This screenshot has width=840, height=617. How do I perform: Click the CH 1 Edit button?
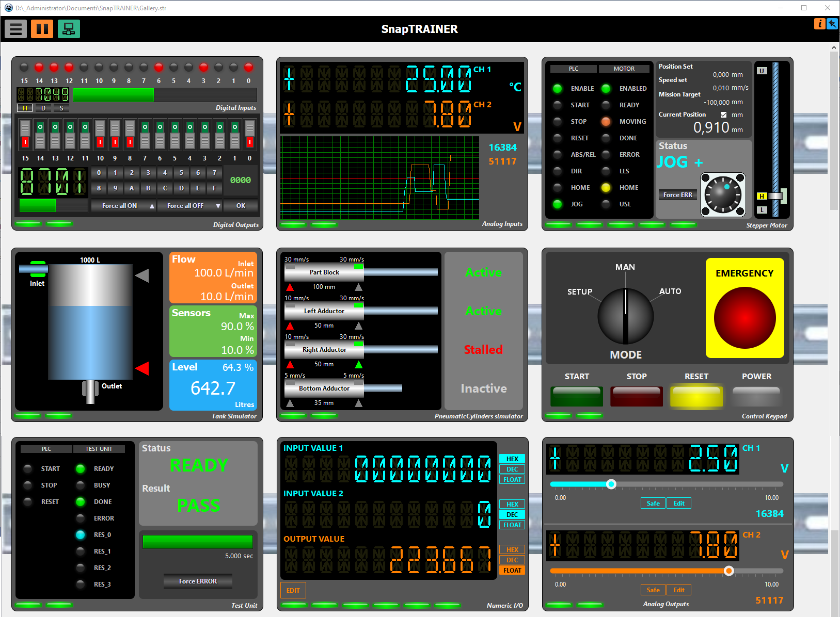[679, 503]
